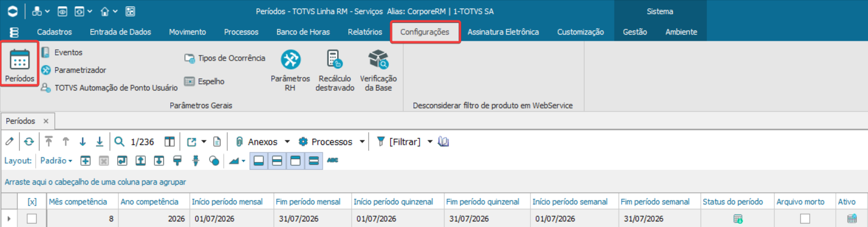Select the Configurações tab
This screenshot has height=227, width=868.
[x=425, y=32]
